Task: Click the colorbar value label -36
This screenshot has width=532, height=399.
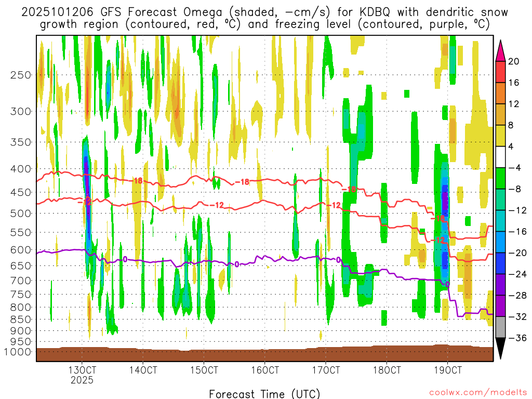Action: coord(517,338)
